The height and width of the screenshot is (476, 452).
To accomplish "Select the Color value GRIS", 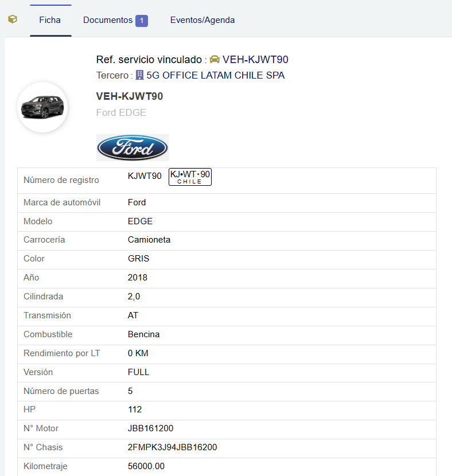I will point(138,259).
